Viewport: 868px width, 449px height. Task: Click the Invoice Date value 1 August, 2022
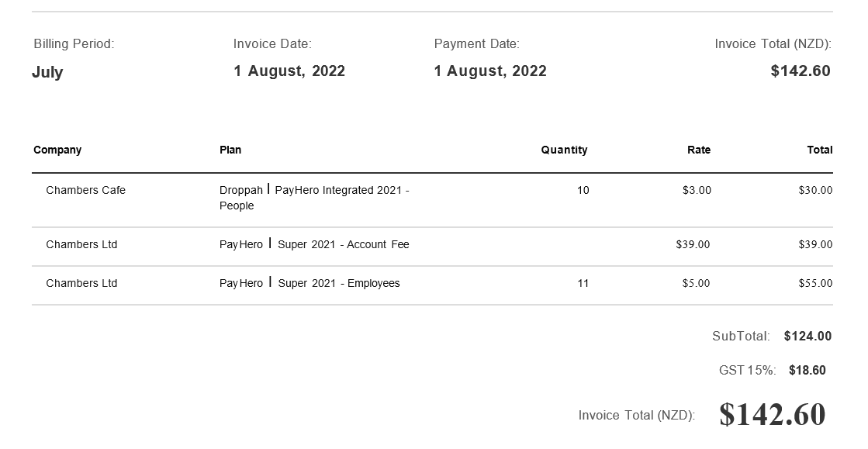tap(289, 71)
